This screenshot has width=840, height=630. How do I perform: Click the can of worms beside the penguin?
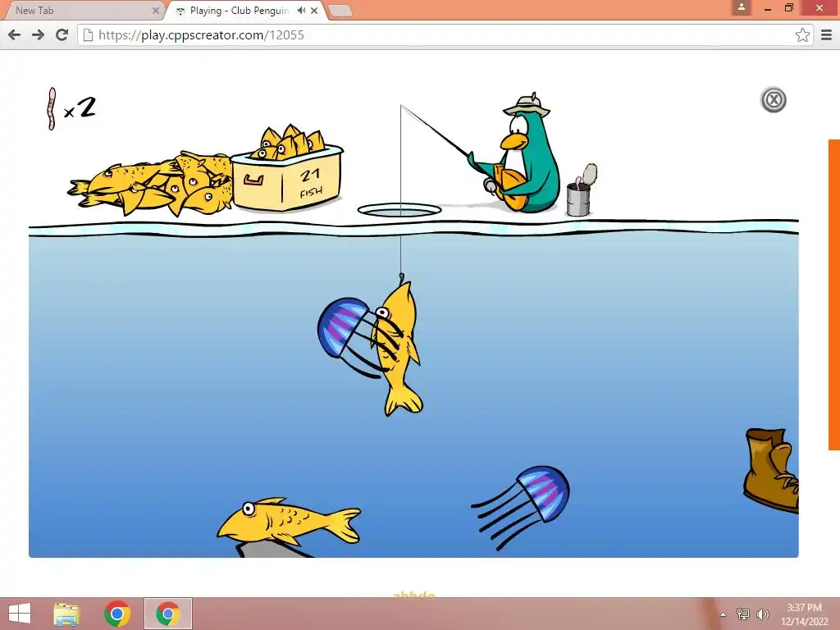(580, 191)
